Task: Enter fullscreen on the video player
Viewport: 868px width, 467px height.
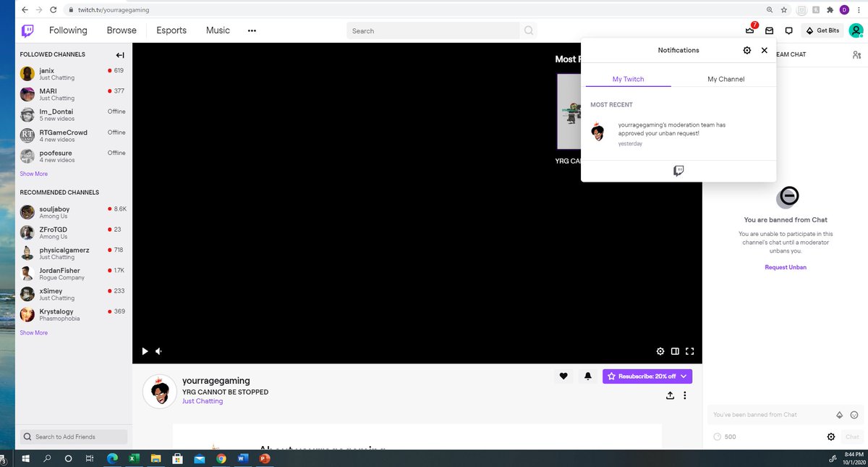Action: pos(690,351)
